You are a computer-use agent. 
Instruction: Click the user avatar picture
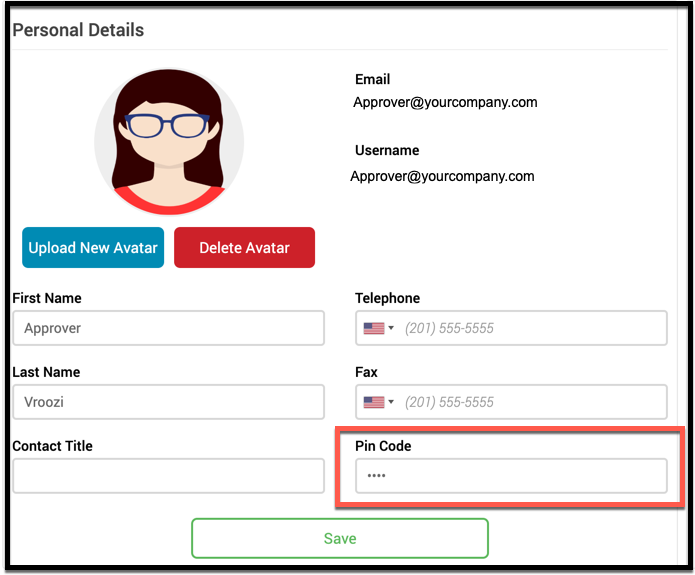tap(169, 141)
